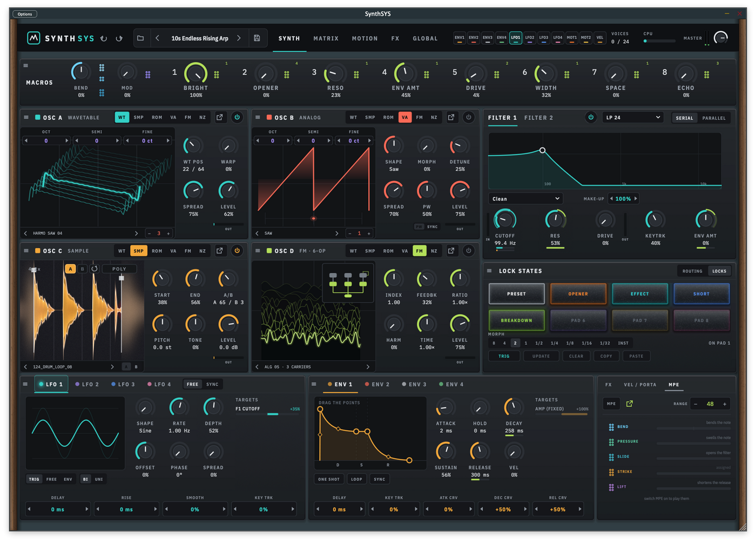The image size is (756, 542).
Task: Switch to the GLOBAL tab
Action: click(426, 38)
